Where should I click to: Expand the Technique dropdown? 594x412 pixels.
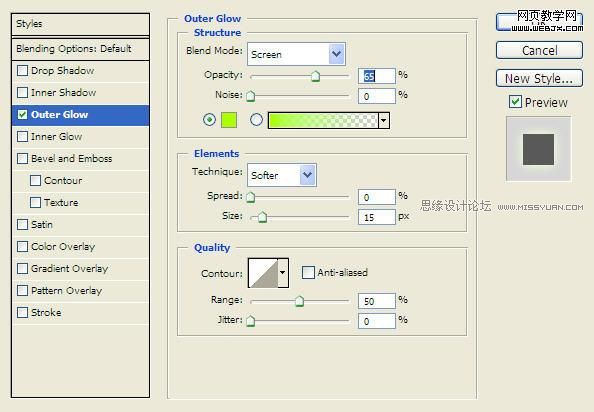pos(282,175)
